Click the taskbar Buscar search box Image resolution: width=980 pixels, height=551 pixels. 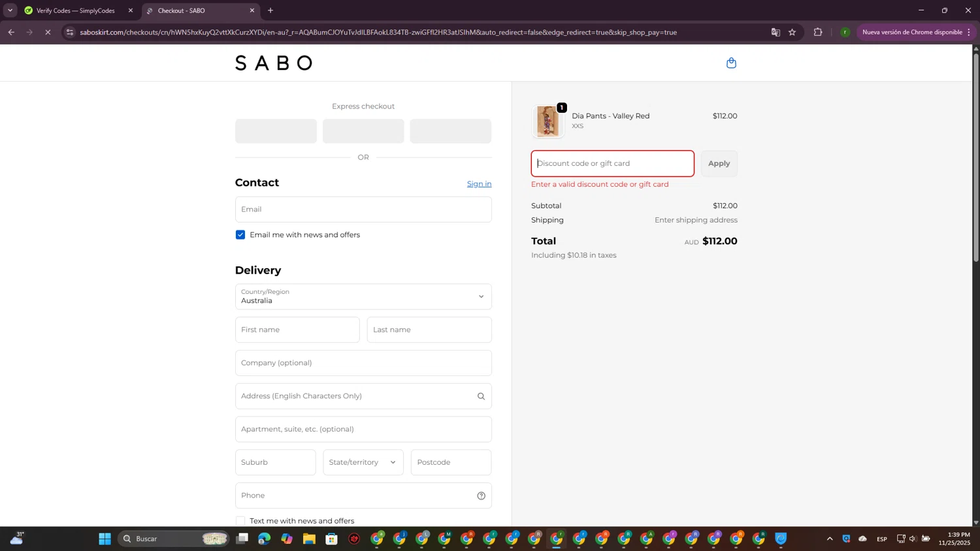click(x=174, y=539)
